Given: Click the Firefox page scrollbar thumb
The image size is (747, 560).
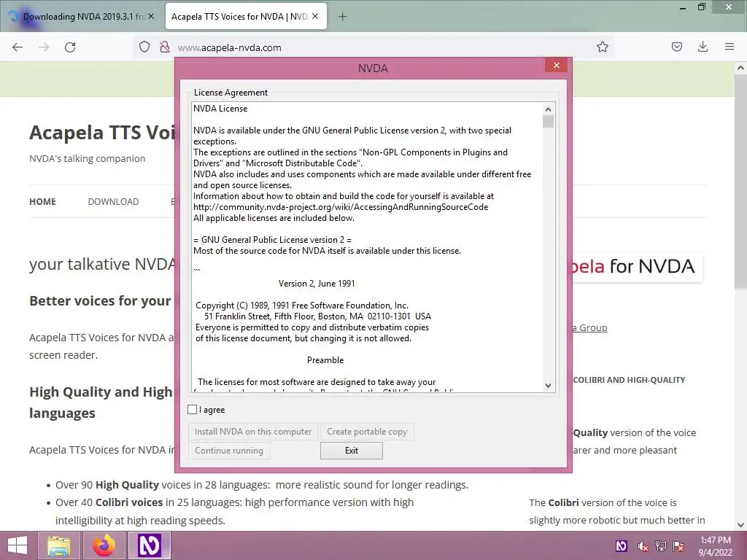Looking at the screenshot, I should tap(740, 181).
